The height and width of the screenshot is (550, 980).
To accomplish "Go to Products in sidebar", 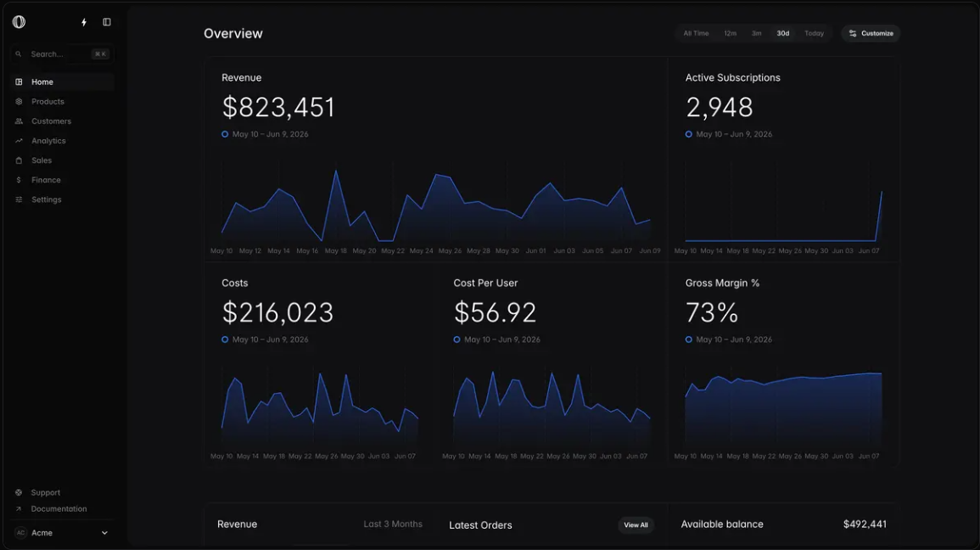I will [62, 101].
